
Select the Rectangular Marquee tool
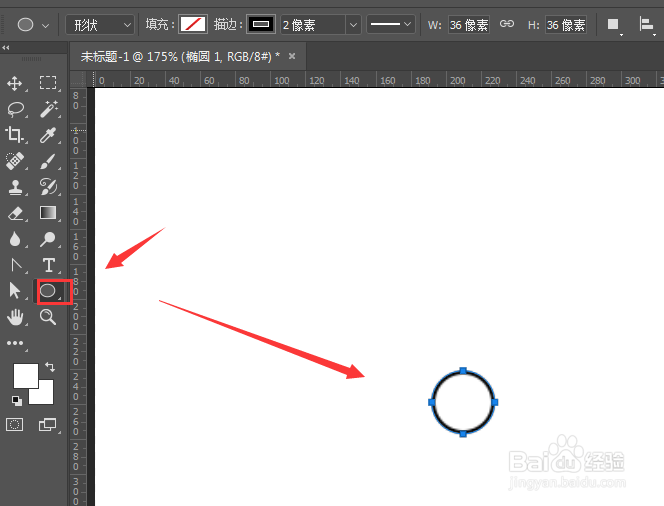[x=48, y=83]
